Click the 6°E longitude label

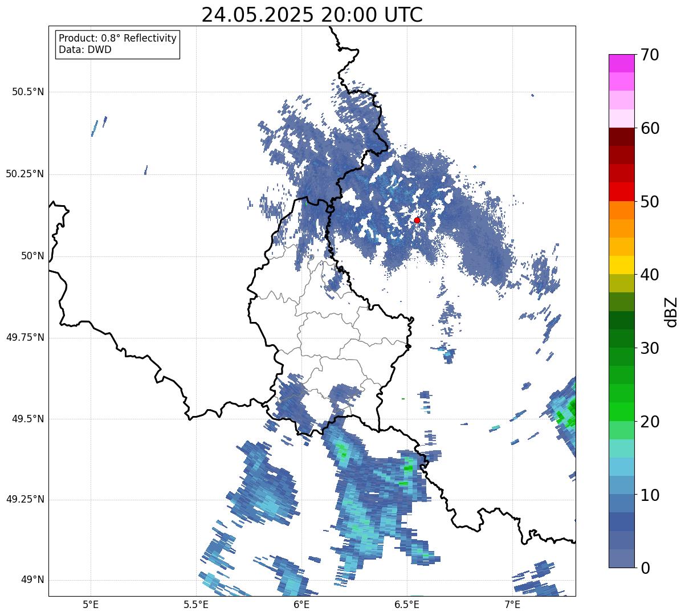tap(301, 604)
